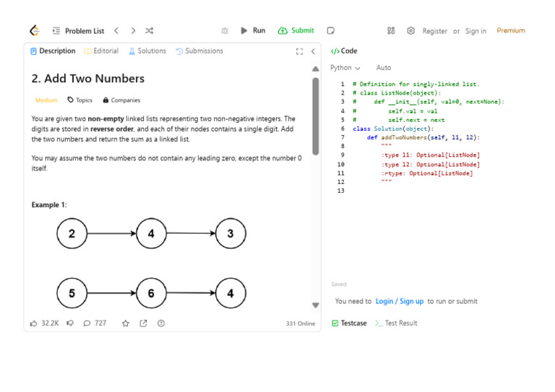Expand description panel to fullscreen
555x392 pixels.
(299, 51)
